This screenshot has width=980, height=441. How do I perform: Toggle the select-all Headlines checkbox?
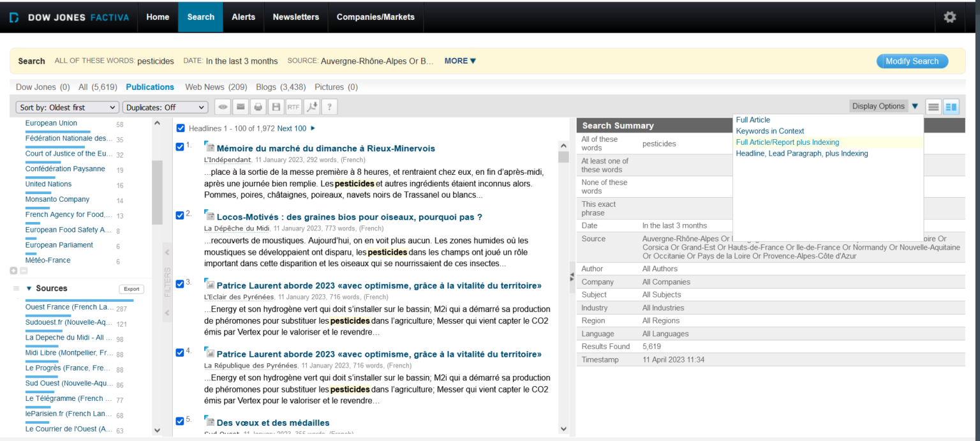coord(181,128)
